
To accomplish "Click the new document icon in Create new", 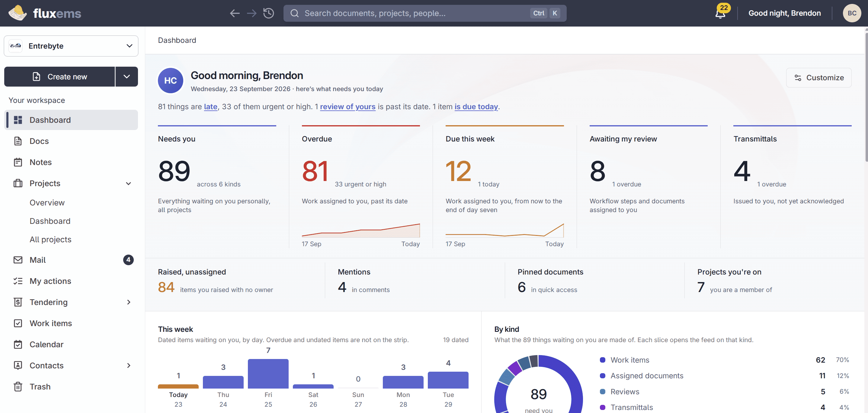I will click(x=37, y=77).
